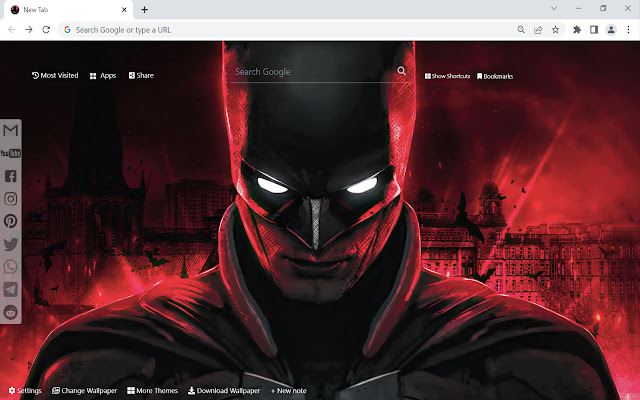Image resolution: width=640 pixels, height=400 pixels.
Task: Open a new tab with the plus button
Action: coord(144,10)
